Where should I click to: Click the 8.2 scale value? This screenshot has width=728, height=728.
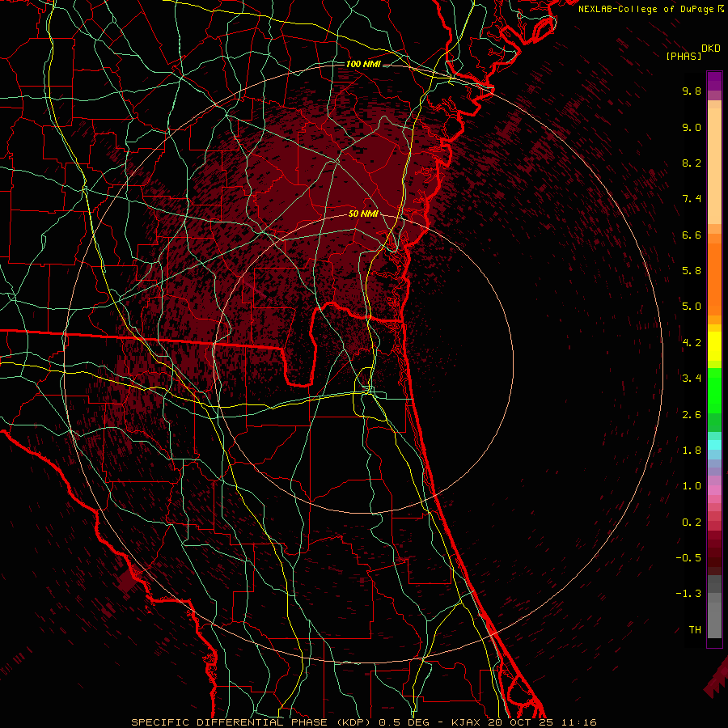692,163
